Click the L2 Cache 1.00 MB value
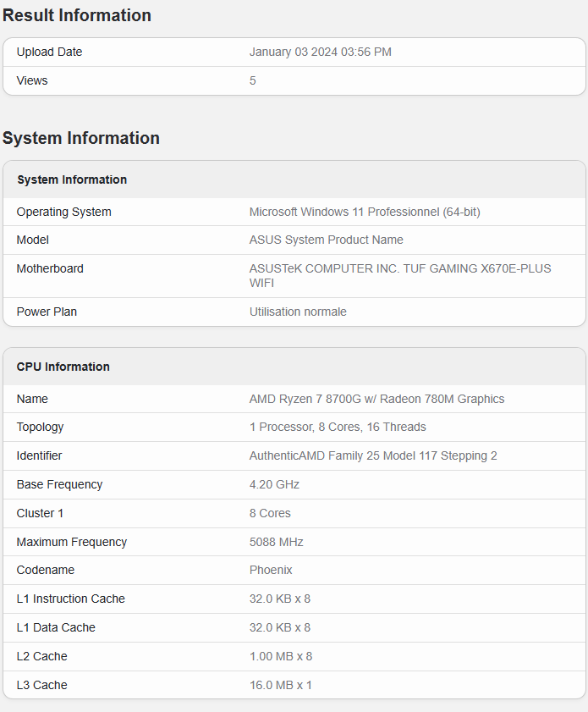The height and width of the screenshot is (712, 588). tap(281, 656)
